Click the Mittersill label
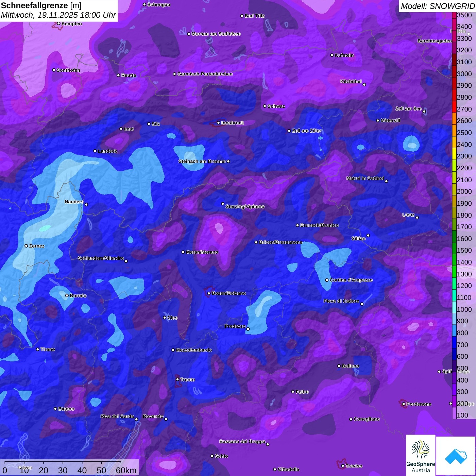 coord(390,120)
